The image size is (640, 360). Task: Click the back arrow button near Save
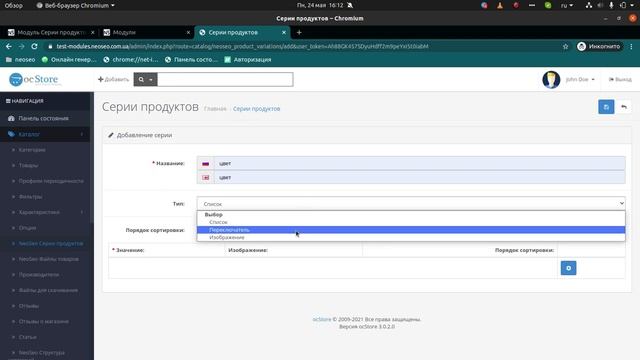624,107
